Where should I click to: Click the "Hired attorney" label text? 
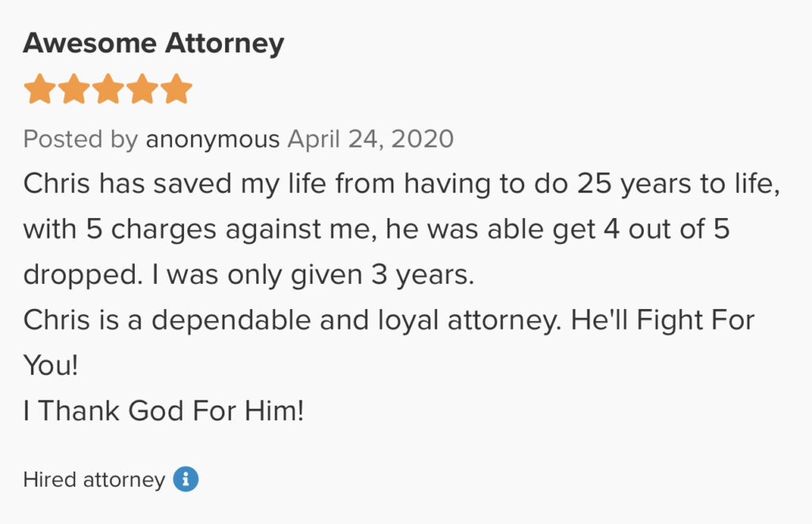[x=94, y=480]
